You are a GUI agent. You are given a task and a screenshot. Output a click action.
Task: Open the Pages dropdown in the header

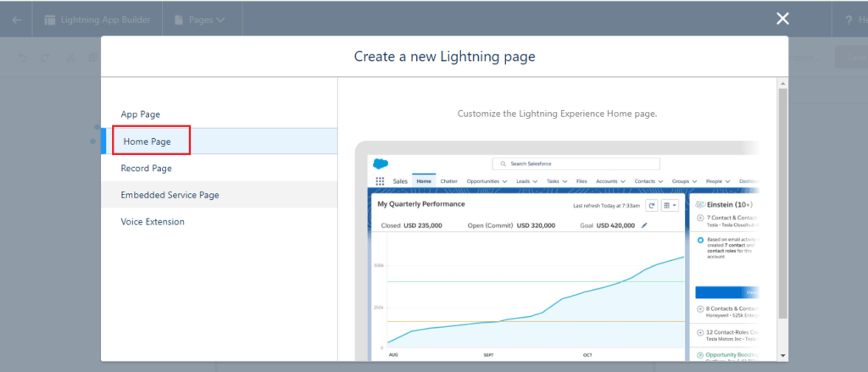[199, 19]
